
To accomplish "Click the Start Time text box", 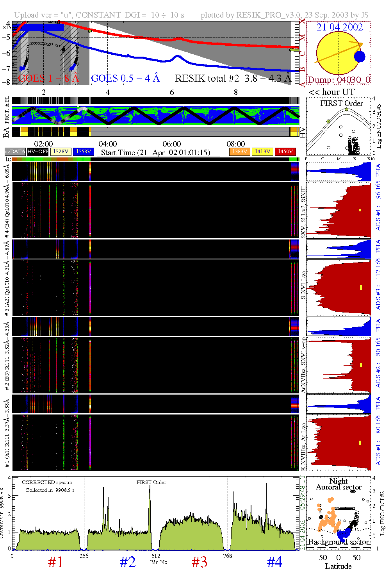I will (158, 152).
